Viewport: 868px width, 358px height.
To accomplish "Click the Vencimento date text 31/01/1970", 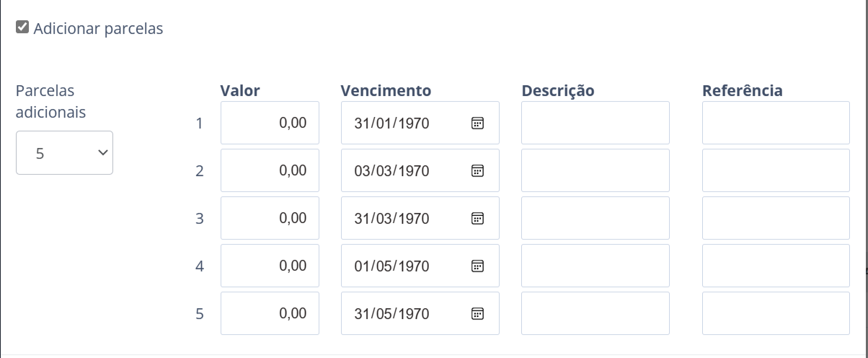I will [x=391, y=123].
